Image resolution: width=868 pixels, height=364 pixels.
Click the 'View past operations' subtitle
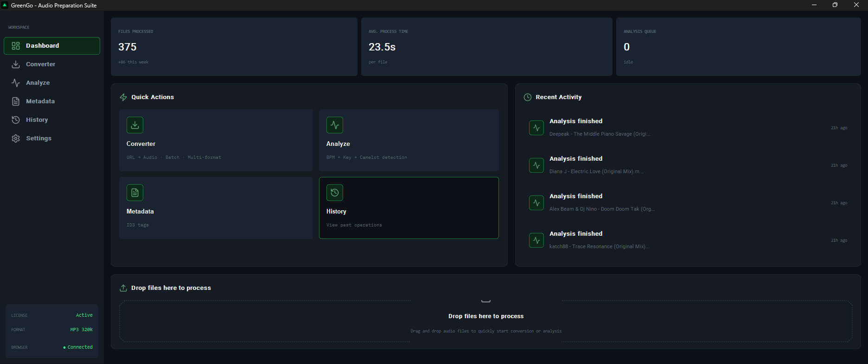tap(354, 225)
